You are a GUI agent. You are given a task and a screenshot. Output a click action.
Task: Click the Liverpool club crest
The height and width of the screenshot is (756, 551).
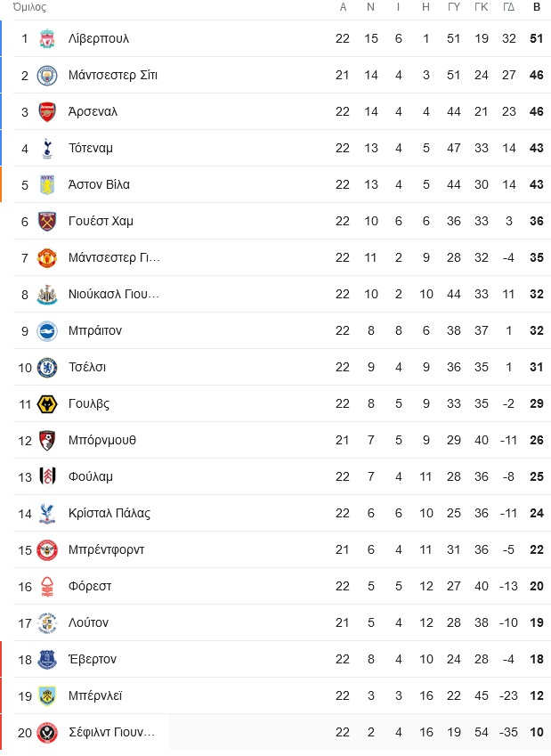click(47, 38)
